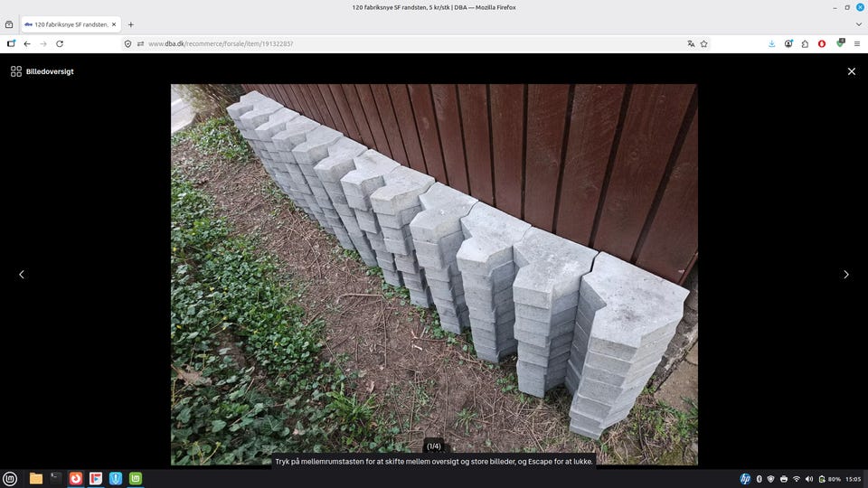Image resolution: width=868 pixels, height=488 pixels.
Task: Go to the previous image
Action: 22,275
